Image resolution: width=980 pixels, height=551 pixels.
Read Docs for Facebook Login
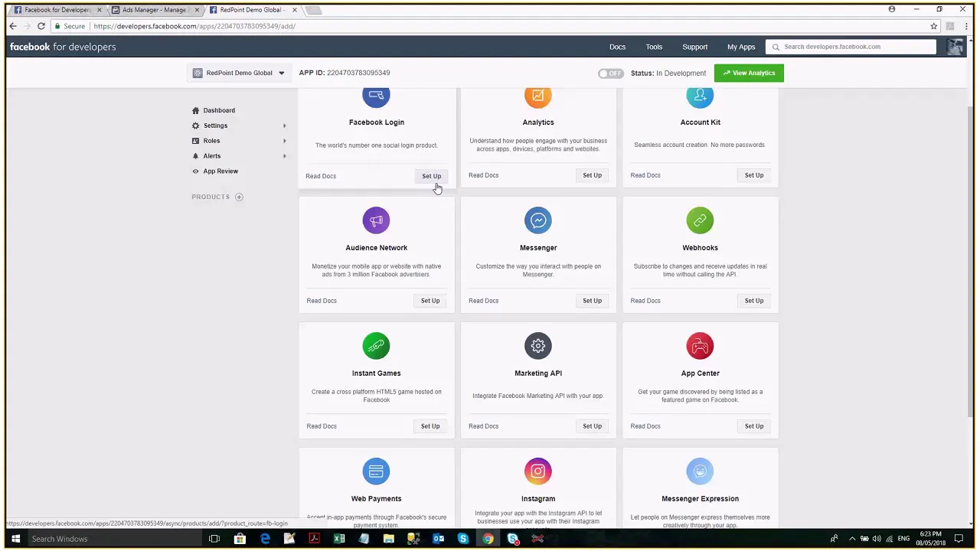click(x=321, y=176)
